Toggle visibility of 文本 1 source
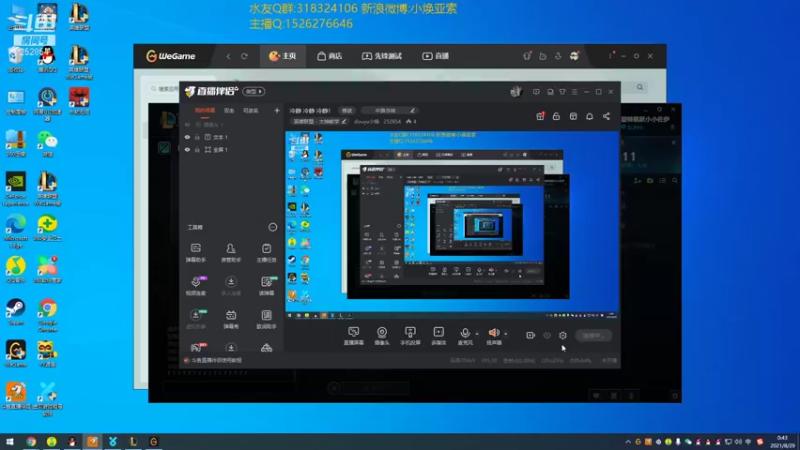The height and width of the screenshot is (450, 800). point(187,137)
